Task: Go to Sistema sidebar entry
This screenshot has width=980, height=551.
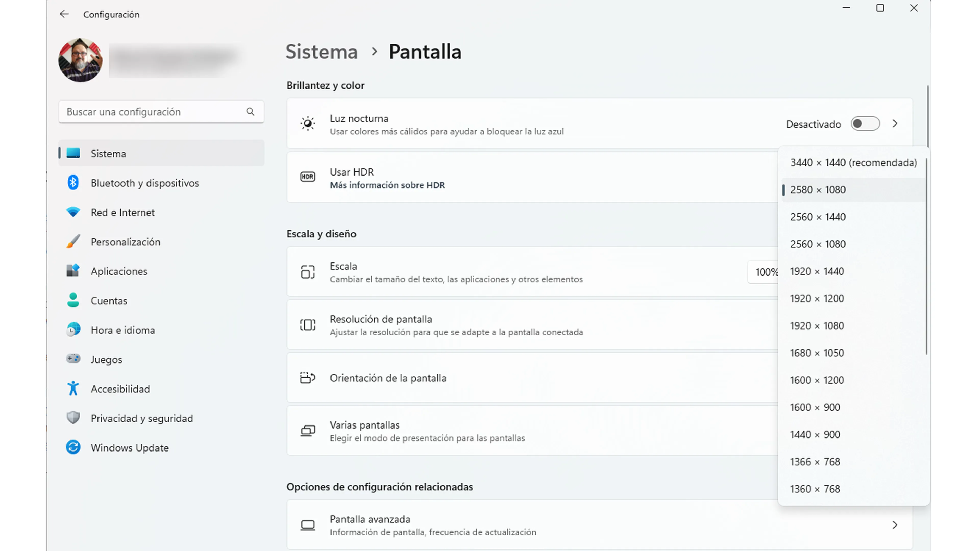Action: pos(161,153)
